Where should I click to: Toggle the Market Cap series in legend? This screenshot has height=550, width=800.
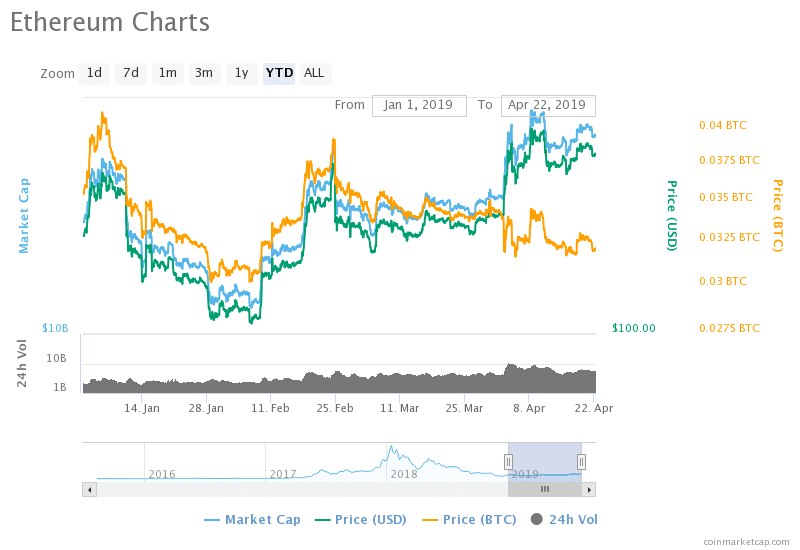pyautogui.click(x=253, y=520)
